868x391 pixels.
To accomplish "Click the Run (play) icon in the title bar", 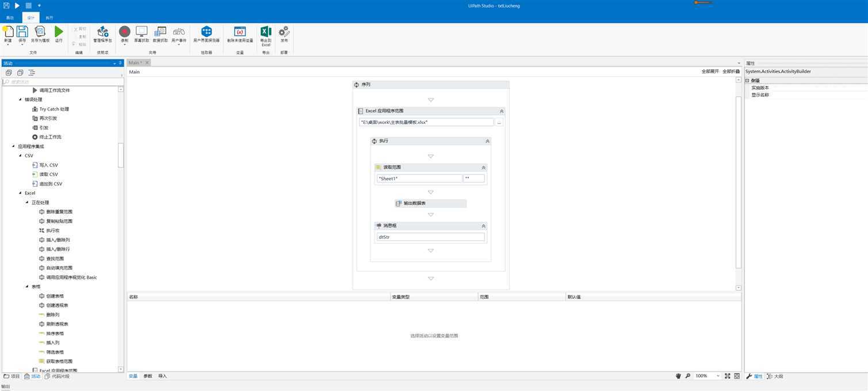I will 17,5.
